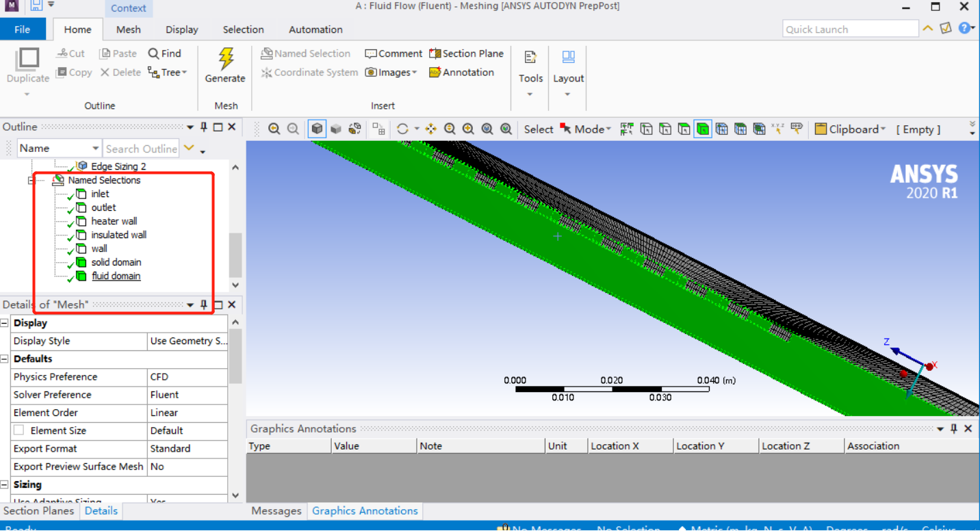The width and height of the screenshot is (980, 531).
Task: Open the help question mark icon
Action: pyautogui.click(x=965, y=28)
